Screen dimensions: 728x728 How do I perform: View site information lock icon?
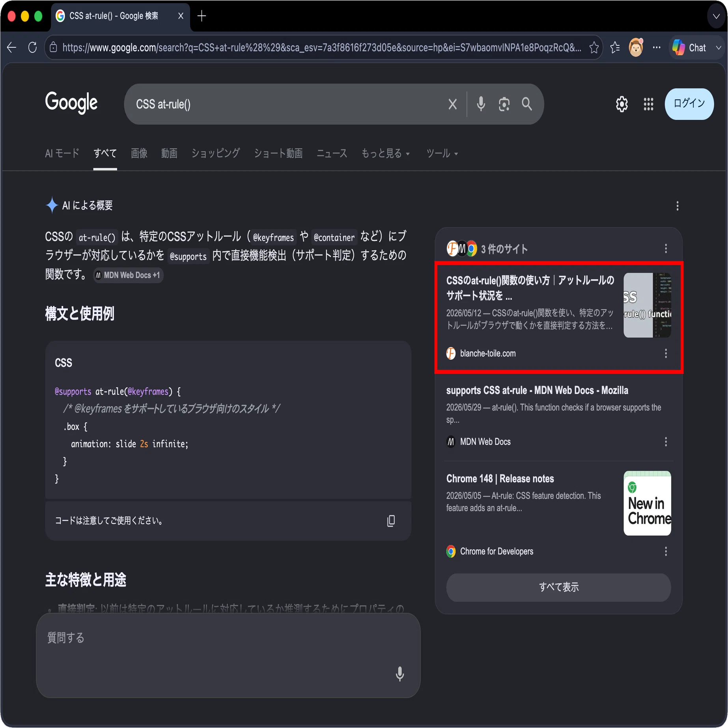point(54,48)
